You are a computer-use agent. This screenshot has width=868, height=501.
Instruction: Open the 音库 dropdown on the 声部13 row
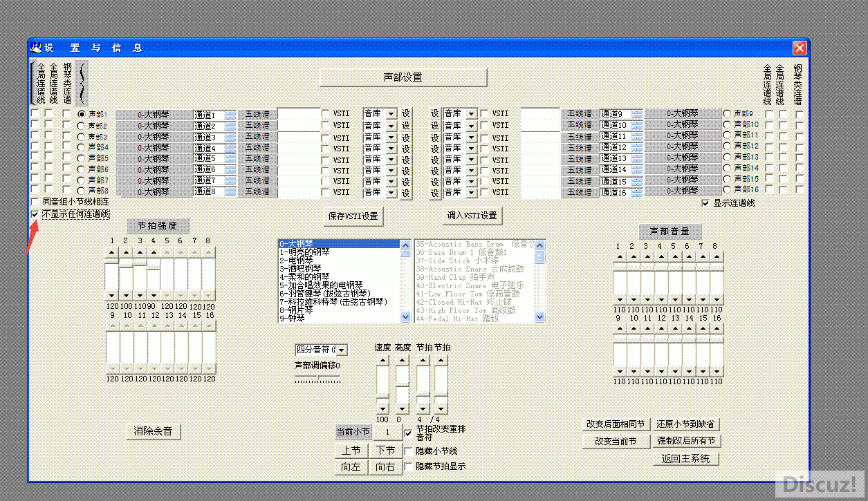pyautogui.click(x=472, y=159)
